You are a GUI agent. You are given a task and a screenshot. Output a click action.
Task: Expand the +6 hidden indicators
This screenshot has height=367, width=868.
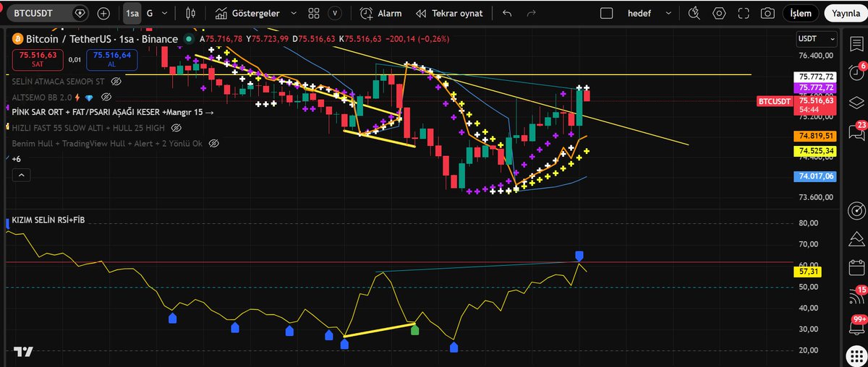17,159
